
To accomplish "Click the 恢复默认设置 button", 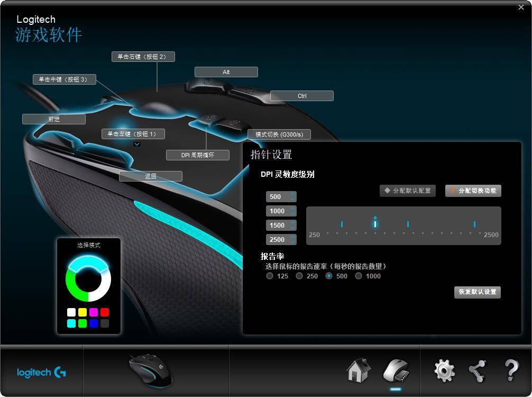I will (478, 292).
